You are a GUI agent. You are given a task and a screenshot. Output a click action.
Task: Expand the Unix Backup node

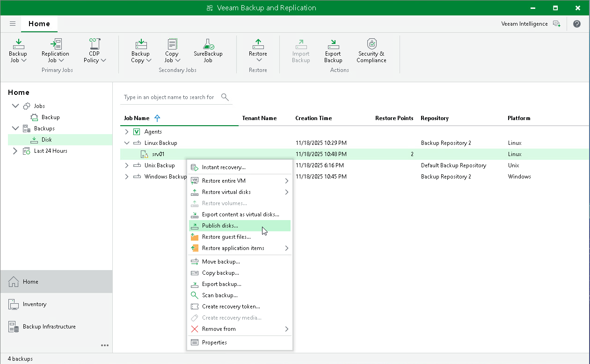pos(126,165)
